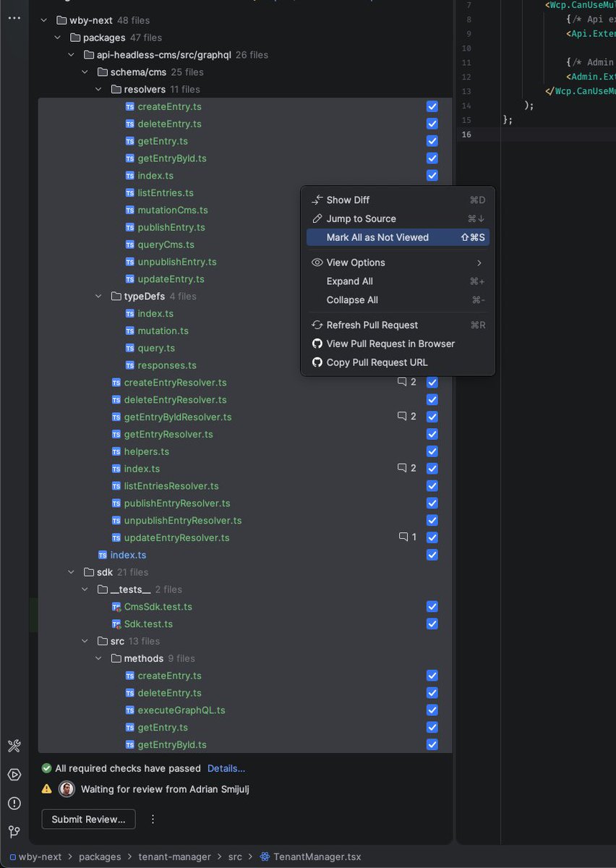Open the More tool windows ellipsis icon

(14, 17)
